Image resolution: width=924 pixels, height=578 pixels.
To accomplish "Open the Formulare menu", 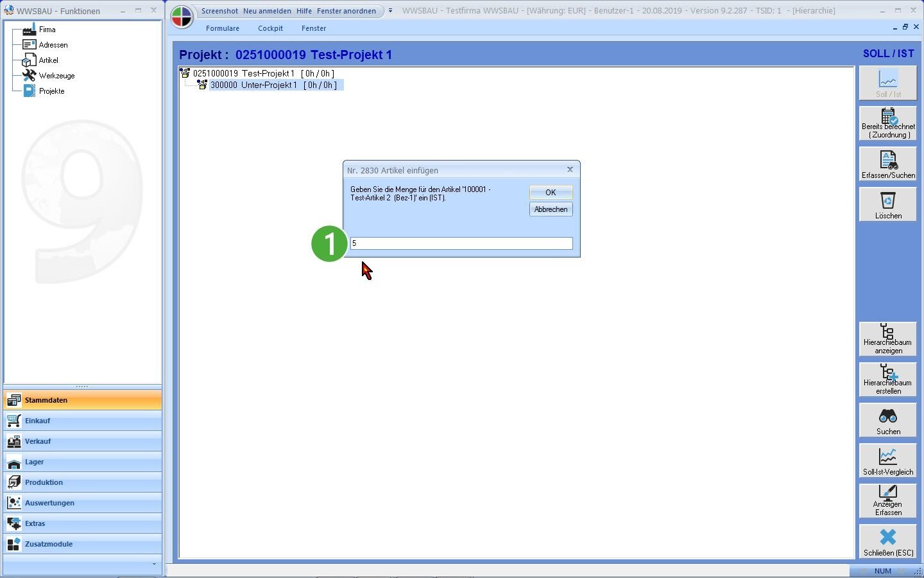I will click(x=223, y=28).
